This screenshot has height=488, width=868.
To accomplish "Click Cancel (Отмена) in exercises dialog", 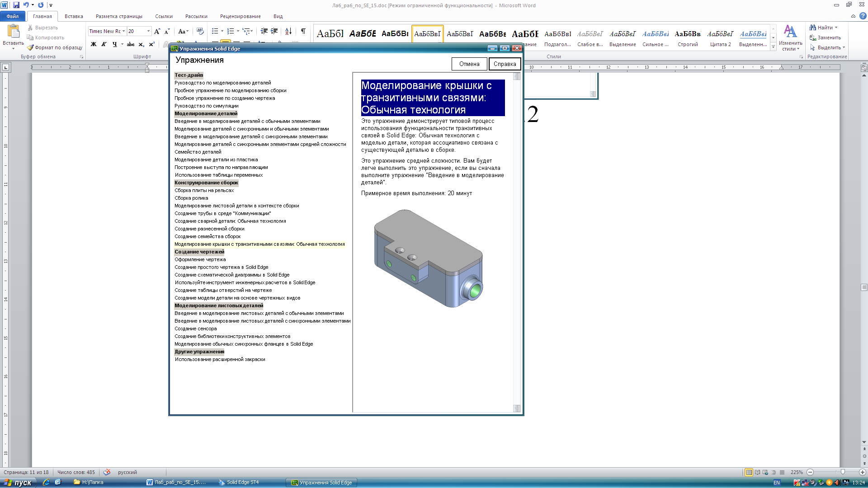I will tap(469, 64).
